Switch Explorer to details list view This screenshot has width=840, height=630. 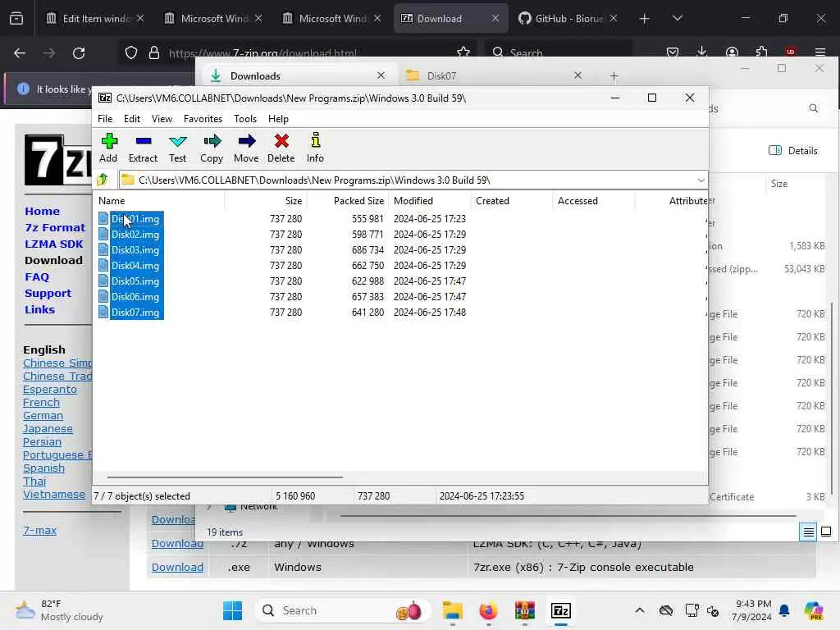tap(808, 532)
